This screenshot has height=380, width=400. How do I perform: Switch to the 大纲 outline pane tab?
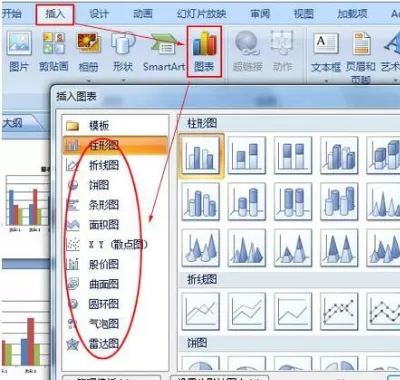13,123
